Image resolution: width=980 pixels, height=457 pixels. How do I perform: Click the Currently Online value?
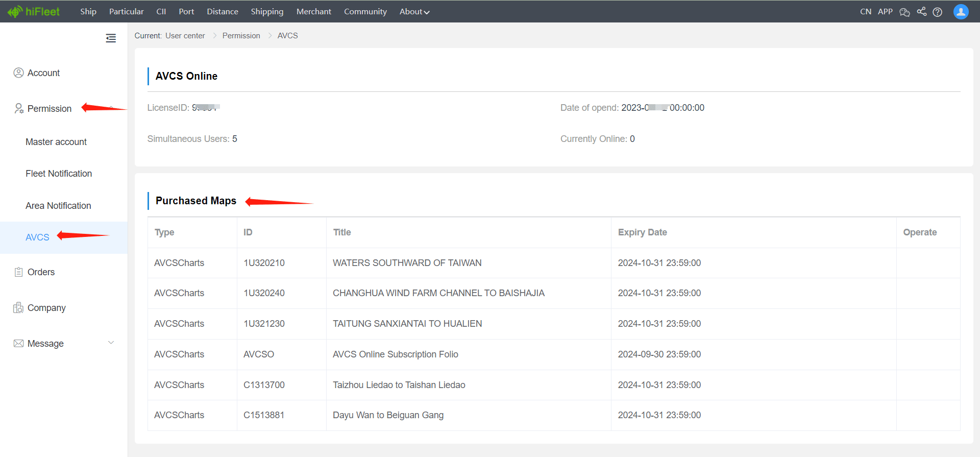coord(632,139)
